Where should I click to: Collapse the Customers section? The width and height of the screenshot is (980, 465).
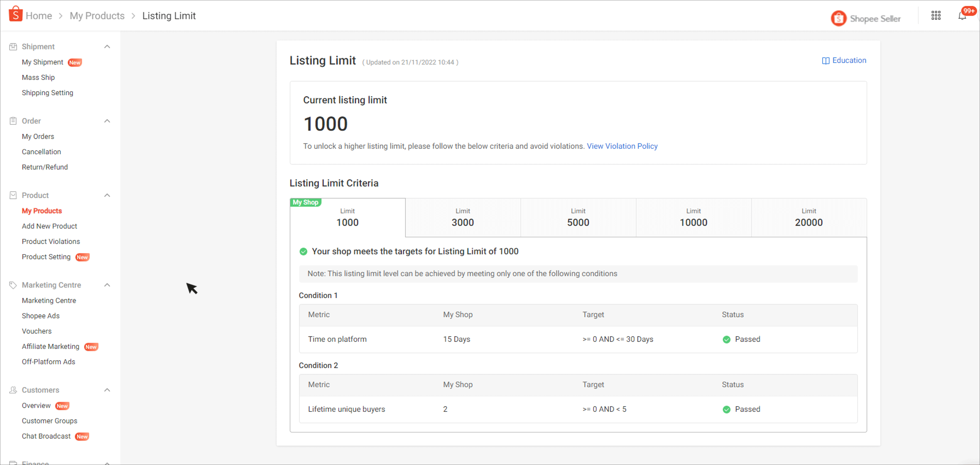click(x=107, y=390)
